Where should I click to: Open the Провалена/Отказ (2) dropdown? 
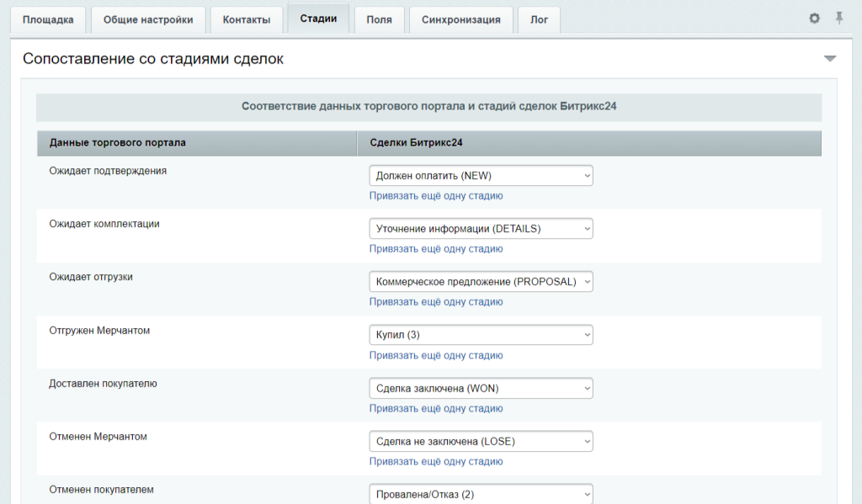[x=481, y=494]
